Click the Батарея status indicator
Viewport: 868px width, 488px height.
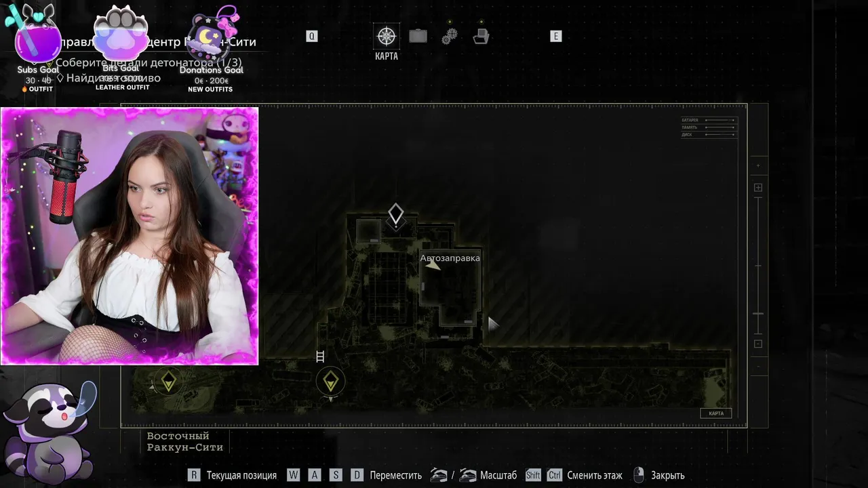pos(709,120)
